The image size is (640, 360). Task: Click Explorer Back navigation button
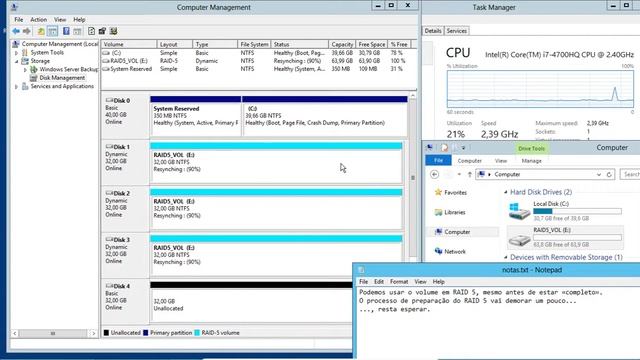[x=434, y=175]
